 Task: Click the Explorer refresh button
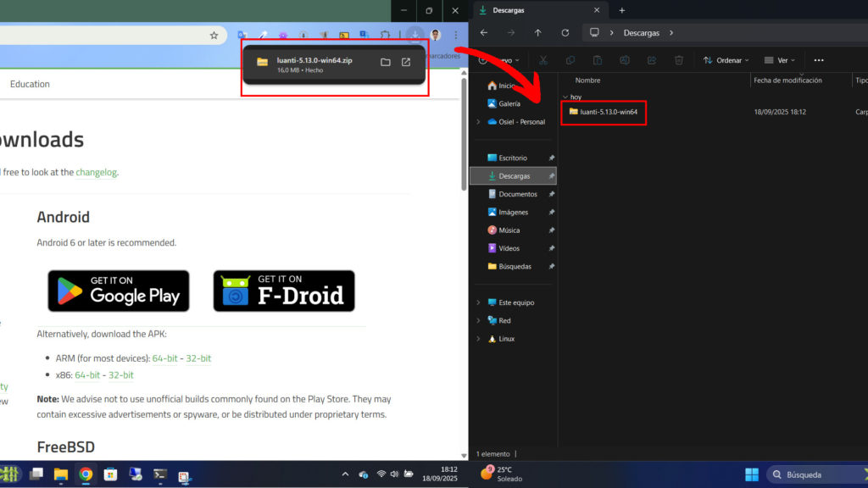[x=565, y=33]
